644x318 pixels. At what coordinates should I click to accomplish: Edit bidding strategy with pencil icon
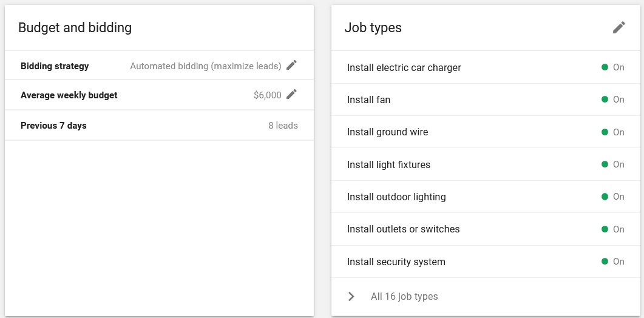291,66
